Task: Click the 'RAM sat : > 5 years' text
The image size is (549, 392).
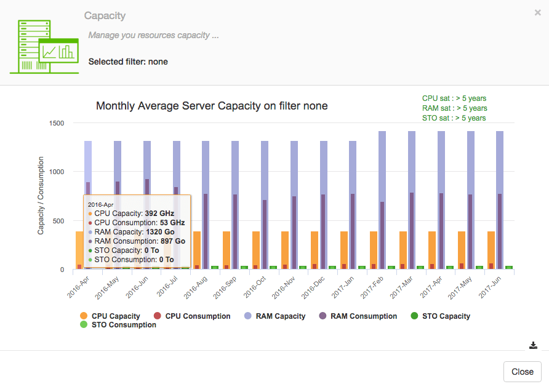Action: (x=454, y=108)
